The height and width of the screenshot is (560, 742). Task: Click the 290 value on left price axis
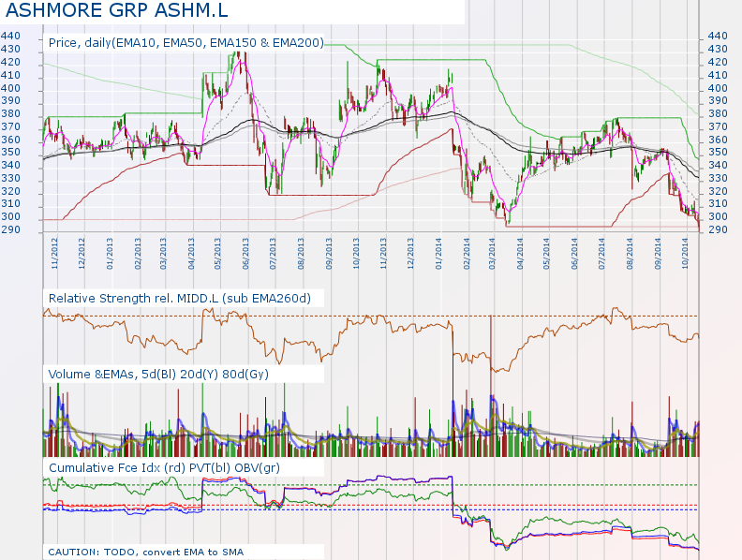pyautogui.click(x=10, y=229)
